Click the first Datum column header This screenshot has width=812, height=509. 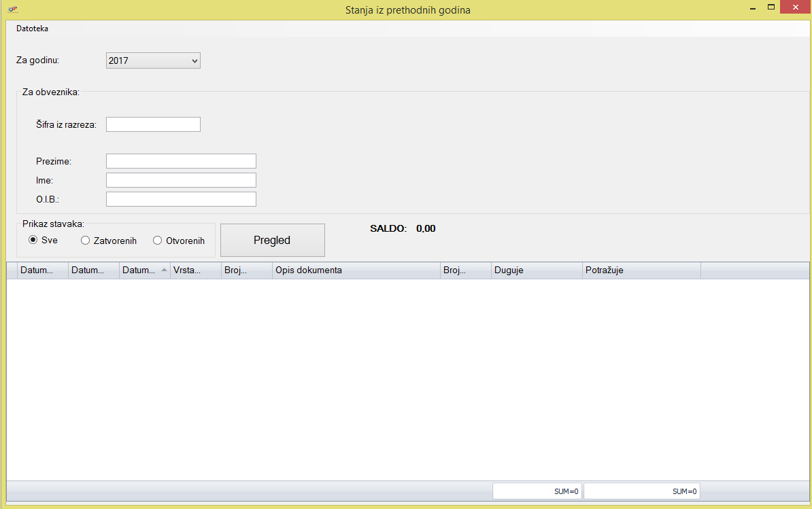click(x=42, y=270)
